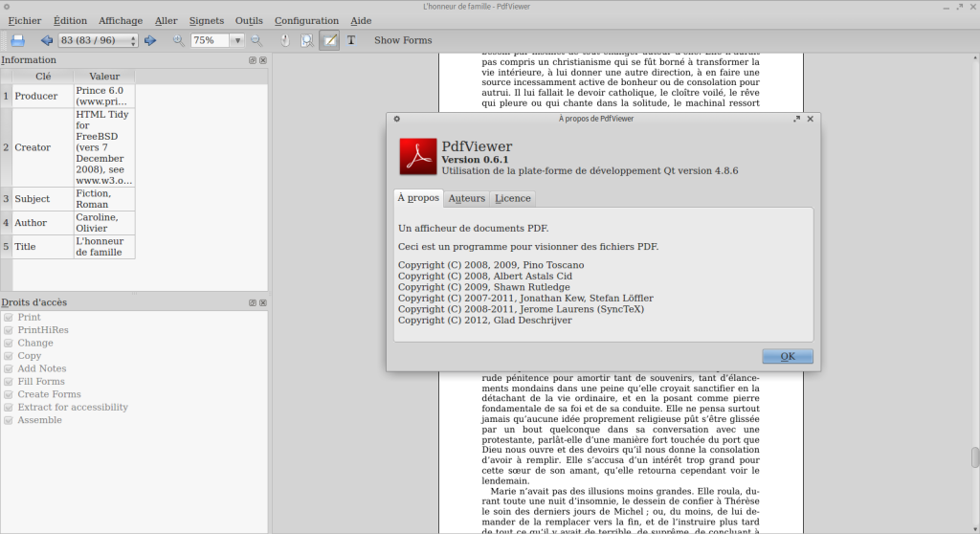Open the Fichier menu

coord(24,21)
